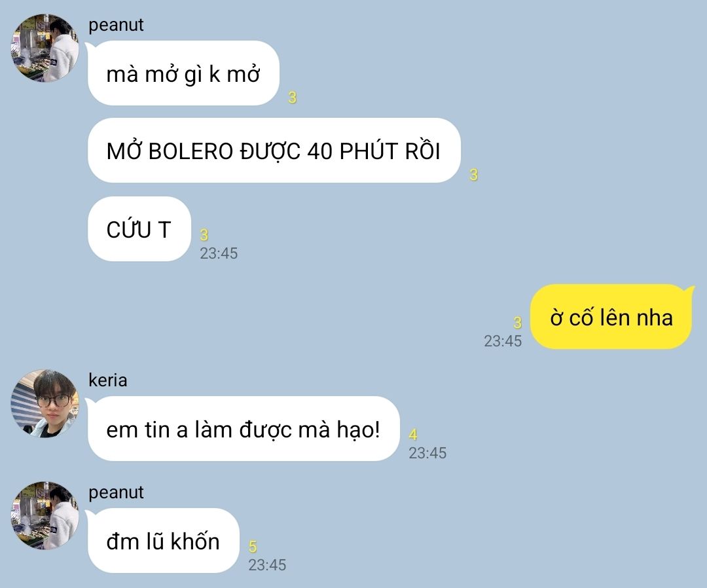
Task: Tap unread count 3 next to the BOLERO message
Action: click(x=473, y=175)
